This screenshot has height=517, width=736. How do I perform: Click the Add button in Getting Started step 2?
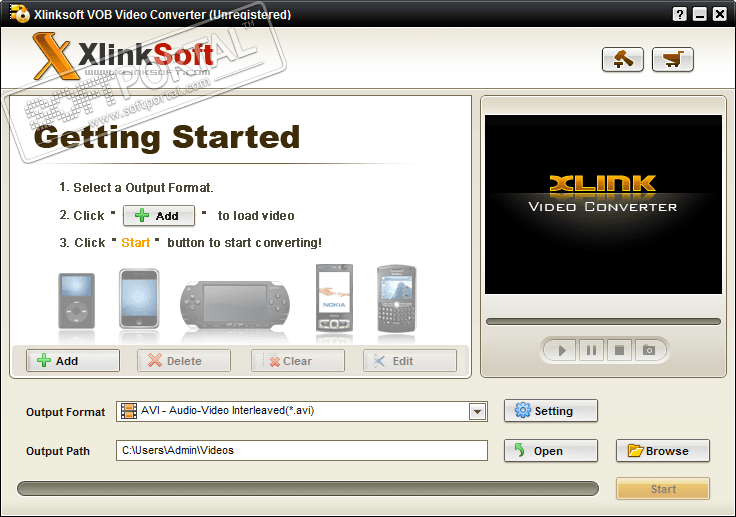[159, 216]
